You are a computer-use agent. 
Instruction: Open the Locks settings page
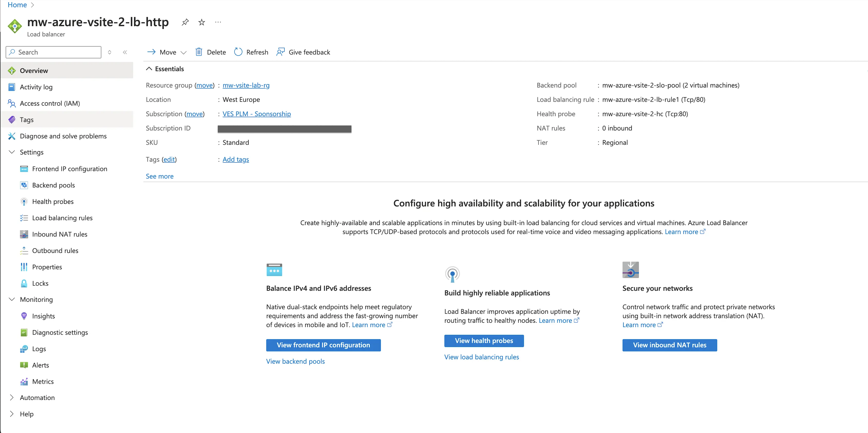40,283
